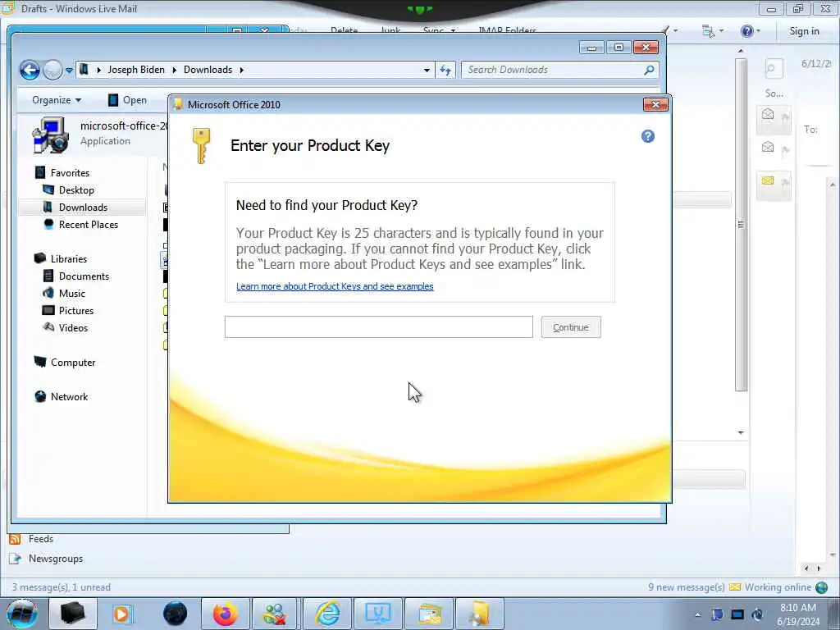Image resolution: width=840 pixels, height=630 pixels.
Task: Click the Office setup taskbar icon
Action: 481,614
